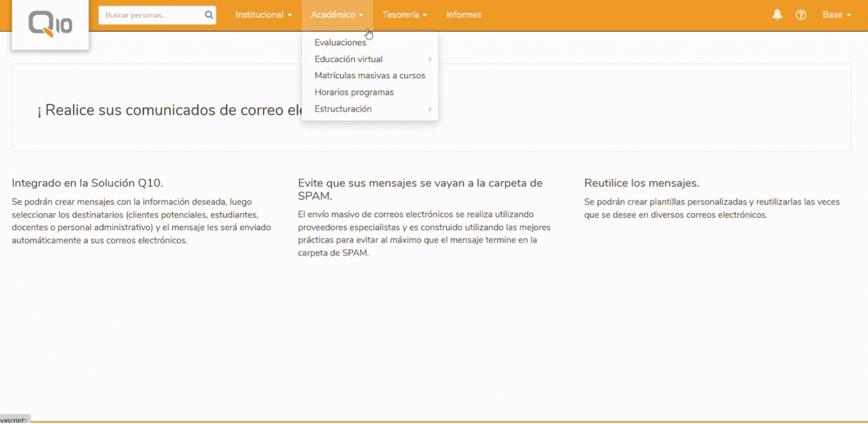
Task: Open the Base user dropdown
Action: pos(836,15)
